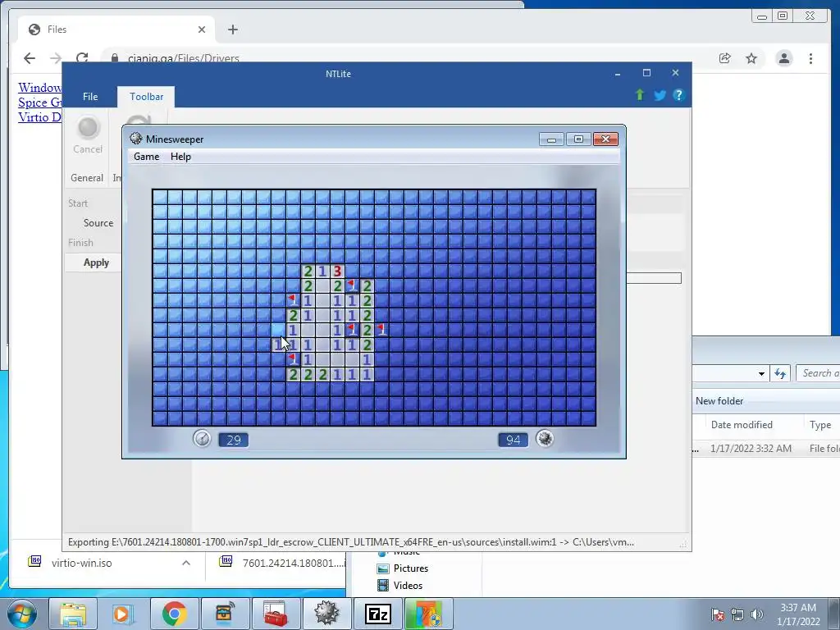Click the green update arrow icon in NTLite
840x630 pixels.
[x=640, y=95]
